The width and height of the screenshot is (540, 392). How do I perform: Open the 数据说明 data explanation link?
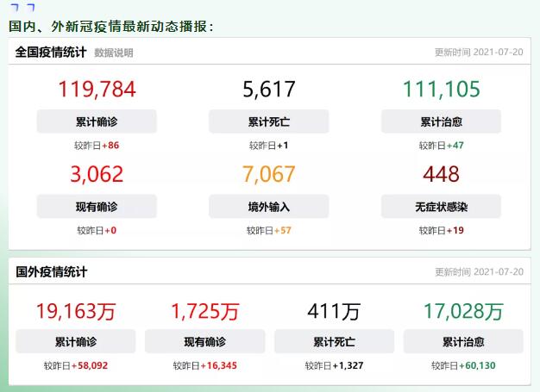[x=114, y=53]
